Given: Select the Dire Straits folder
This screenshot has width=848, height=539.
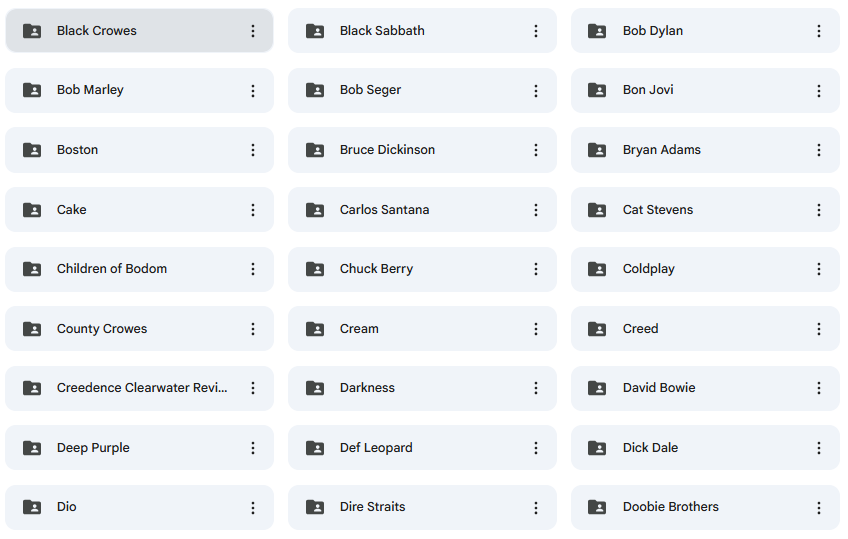Looking at the screenshot, I should pyautogui.click(x=422, y=508).
